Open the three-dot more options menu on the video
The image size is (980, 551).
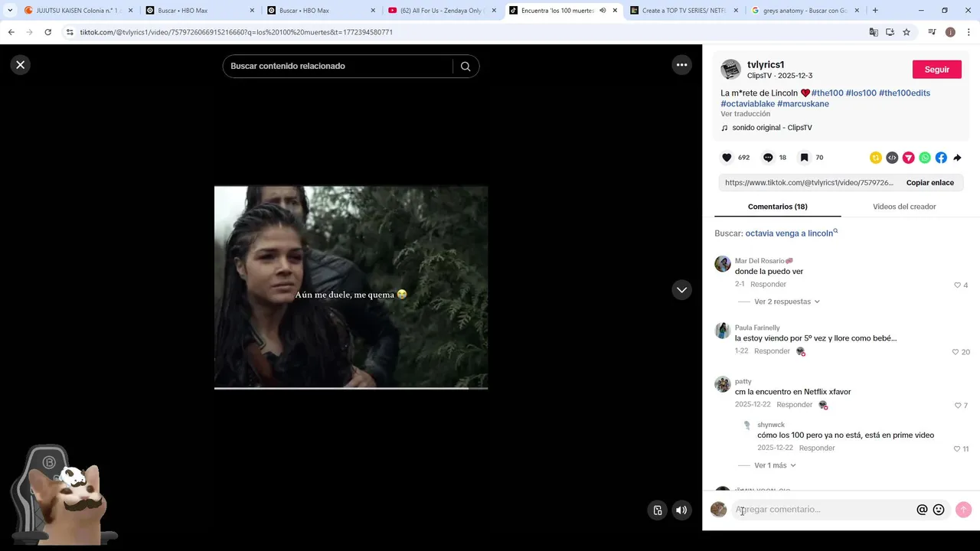[681, 65]
